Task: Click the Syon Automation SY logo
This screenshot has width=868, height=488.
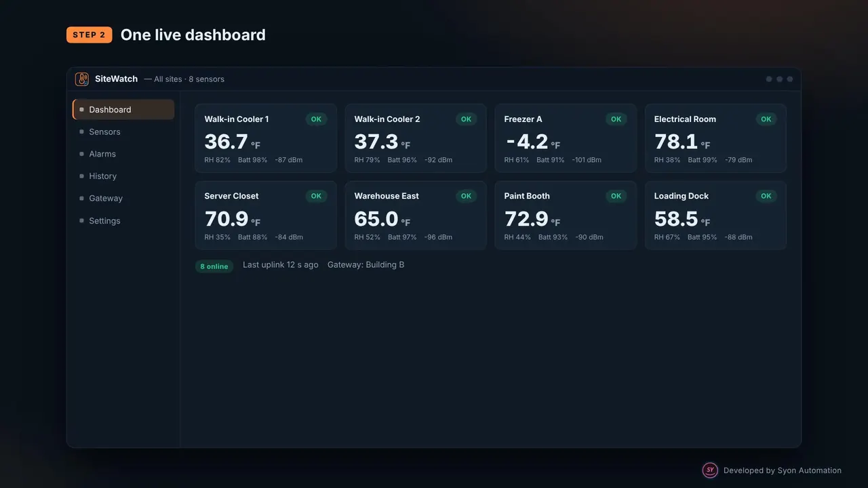Action: click(710, 470)
